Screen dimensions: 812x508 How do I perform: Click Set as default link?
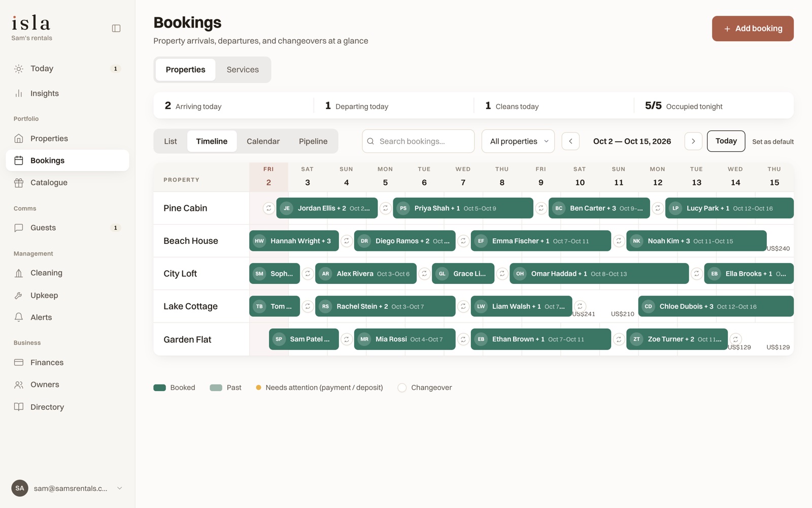[772, 142]
